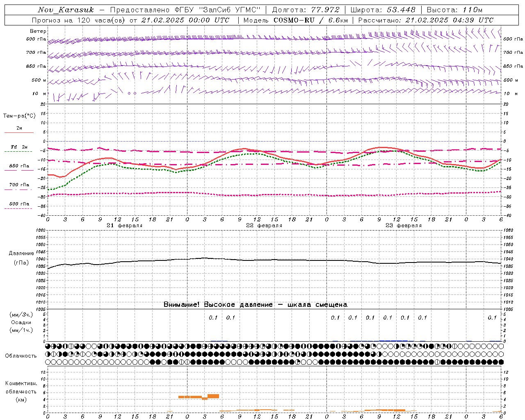Select the 'Давление' pressure panel label
Screen dimensions: 525x420
click(21, 253)
